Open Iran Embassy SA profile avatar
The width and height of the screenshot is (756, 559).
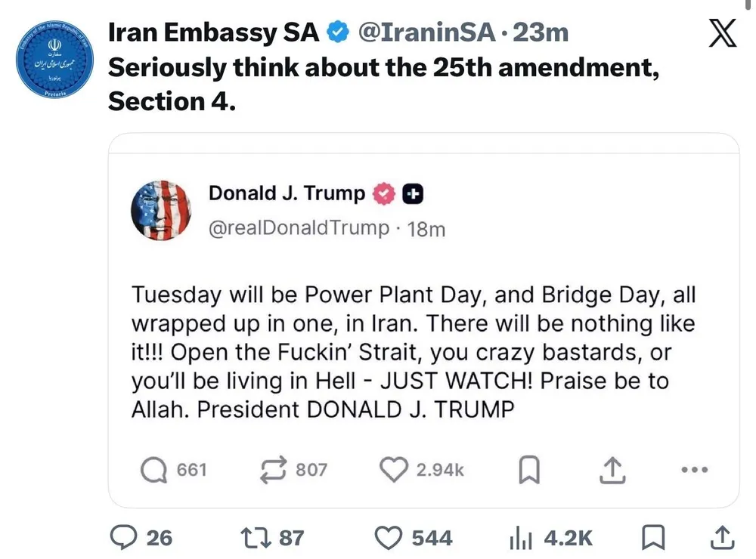point(53,59)
